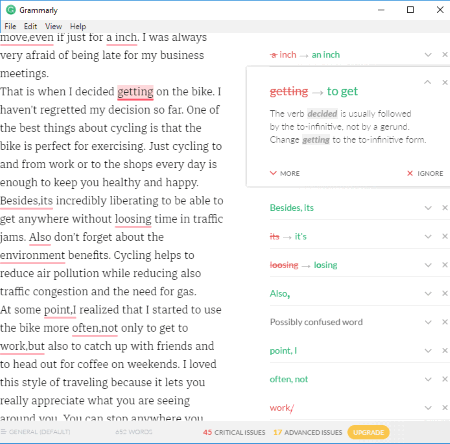Expand the 'work,' suggestion
Image resolution: width=450 pixels, height=444 pixels.
[428, 408]
